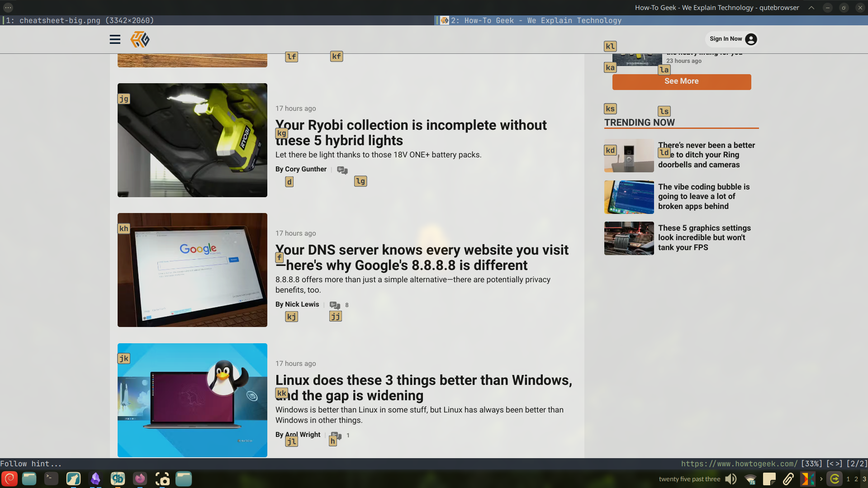868x488 pixels.
Task: Open author Nick Lewis's page
Action: point(302,304)
